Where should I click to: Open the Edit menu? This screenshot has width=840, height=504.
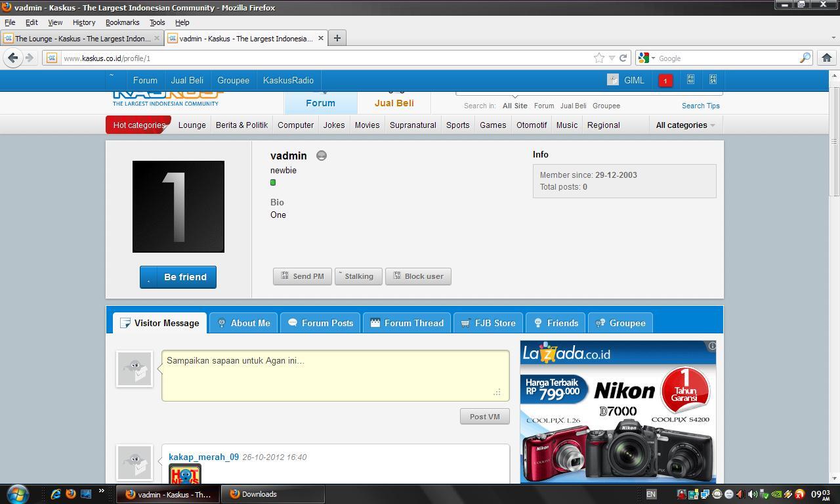pyautogui.click(x=31, y=22)
